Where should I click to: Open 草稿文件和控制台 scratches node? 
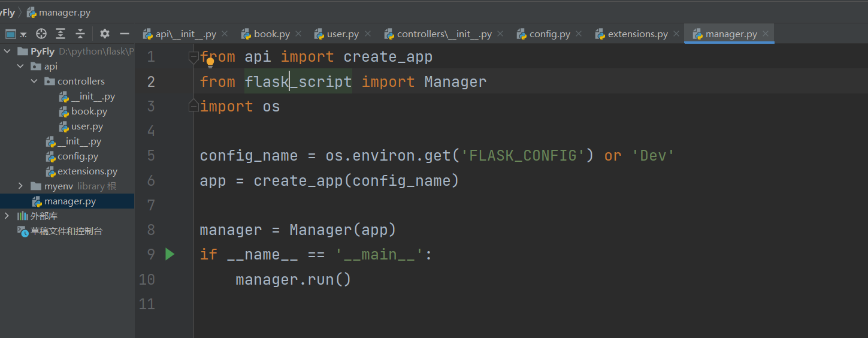[x=60, y=231]
